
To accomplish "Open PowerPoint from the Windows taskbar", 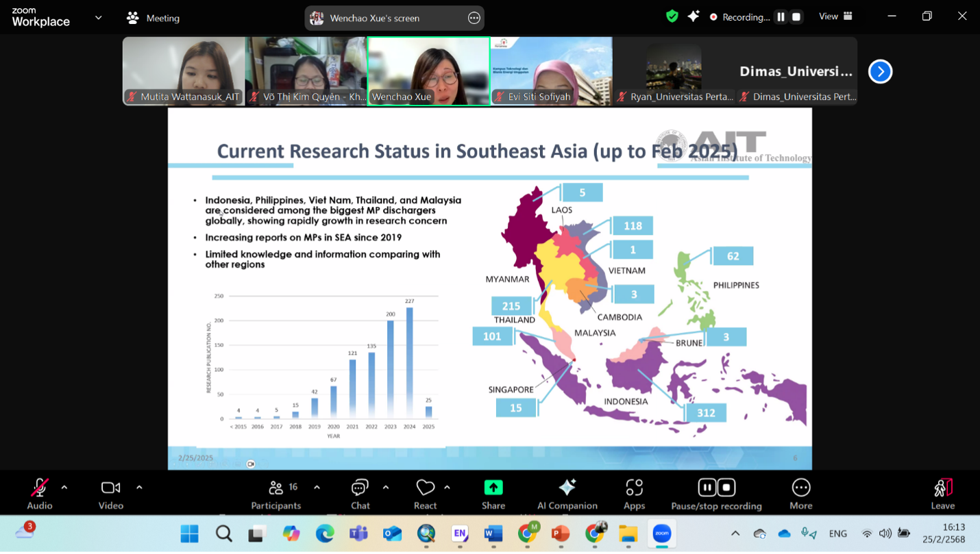I will (561, 533).
